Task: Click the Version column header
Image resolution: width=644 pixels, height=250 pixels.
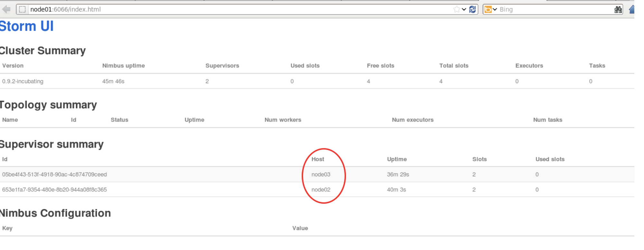Action: pos(13,66)
